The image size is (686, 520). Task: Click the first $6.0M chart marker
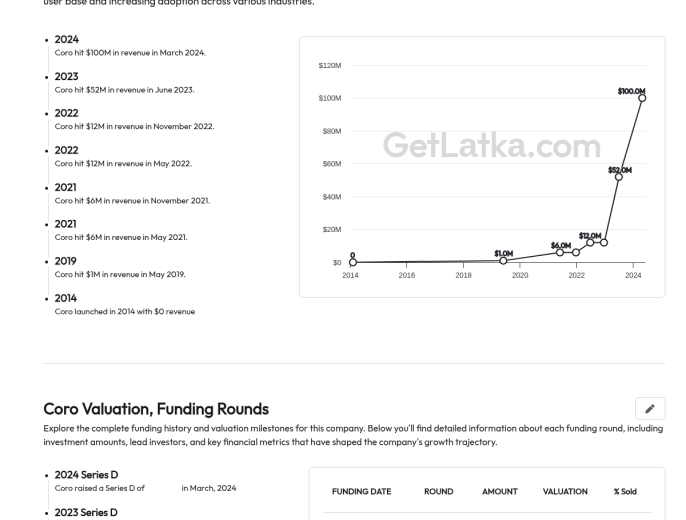(560, 252)
